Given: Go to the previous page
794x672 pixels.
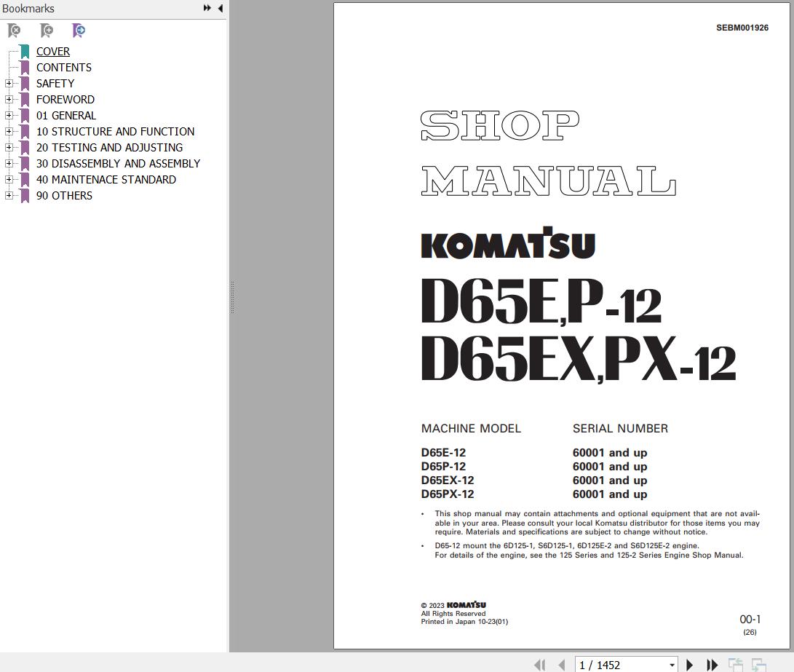Looking at the screenshot, I should click(x=561, y=665).
